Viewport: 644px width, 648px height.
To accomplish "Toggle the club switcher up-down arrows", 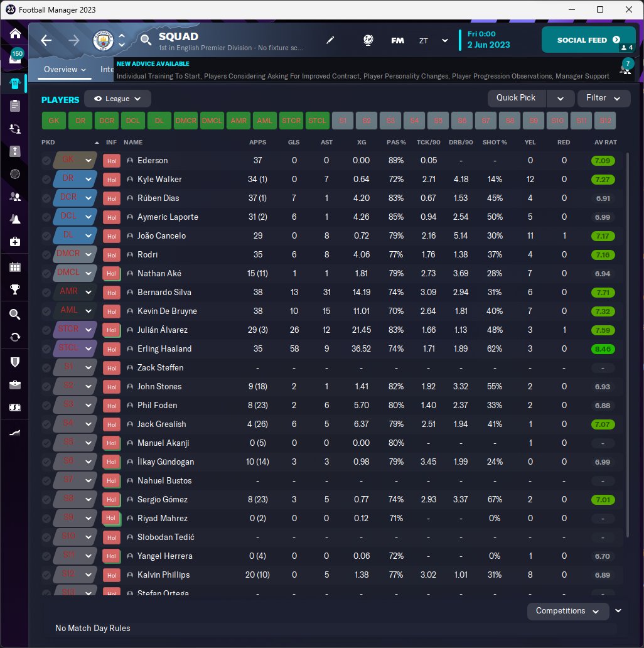I will pyautogui.click(x=122, y=40).
